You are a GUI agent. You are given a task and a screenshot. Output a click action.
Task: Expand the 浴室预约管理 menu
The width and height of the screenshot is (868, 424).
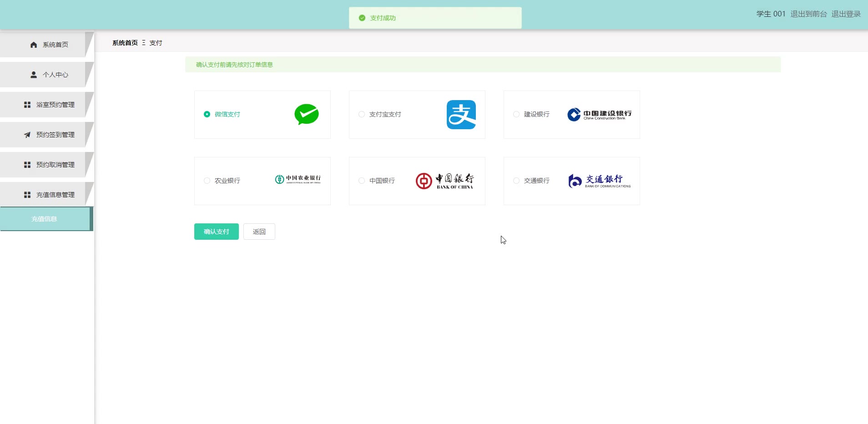click(47, 105)
